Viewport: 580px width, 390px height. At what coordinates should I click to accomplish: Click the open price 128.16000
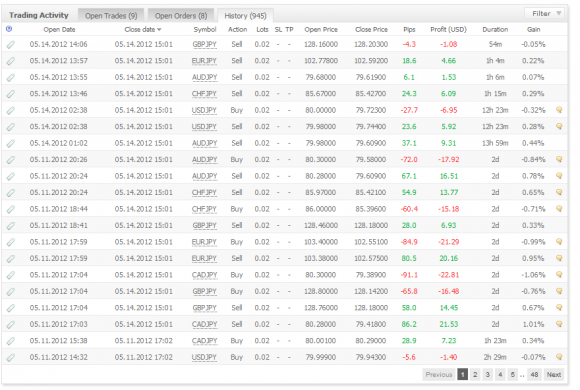[x=321, y=44]
